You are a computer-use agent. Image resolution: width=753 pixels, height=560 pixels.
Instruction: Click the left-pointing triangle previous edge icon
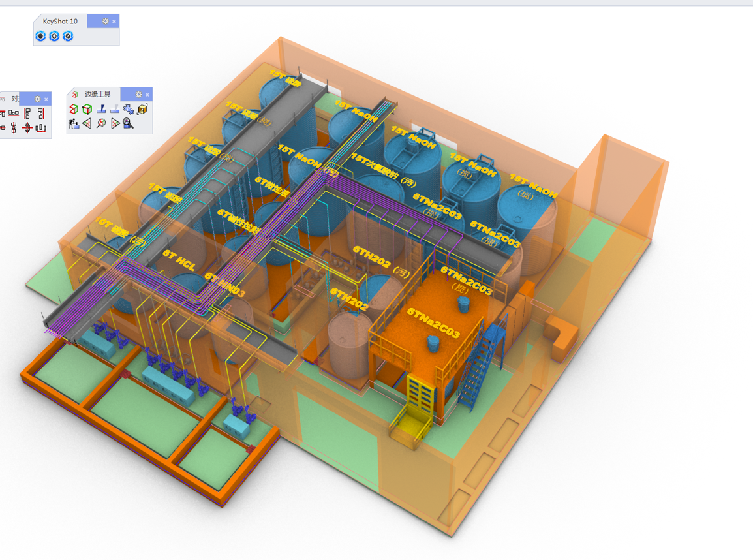coord(87,123)
